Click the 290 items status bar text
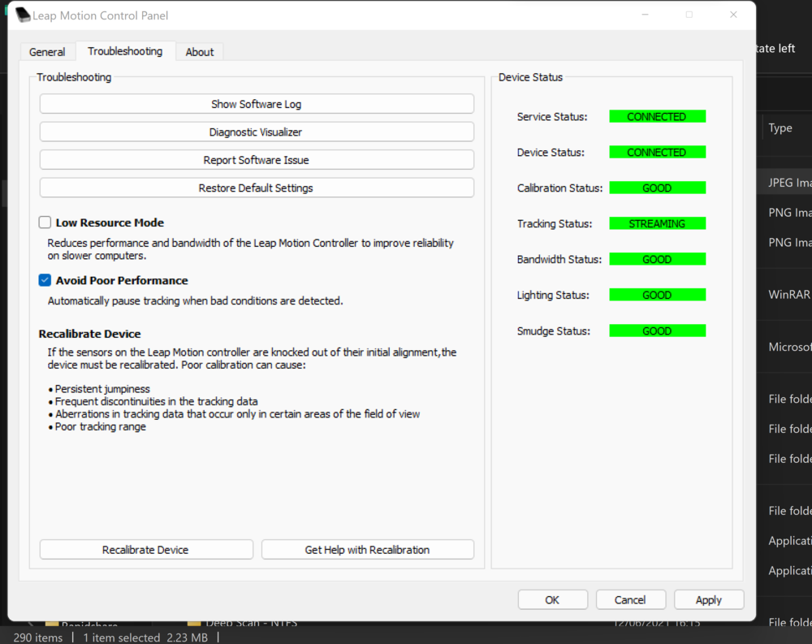Screen dimensions: 812x644 tap(37, 638)
